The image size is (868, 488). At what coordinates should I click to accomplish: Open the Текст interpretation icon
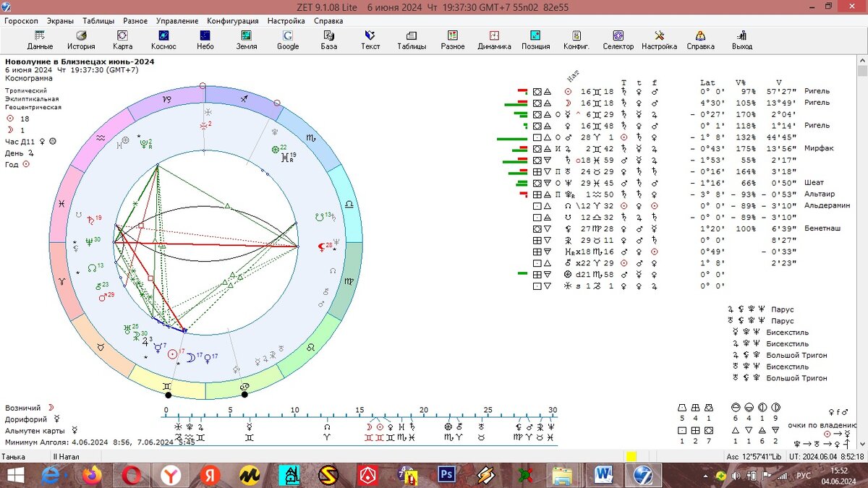[370, 40]
